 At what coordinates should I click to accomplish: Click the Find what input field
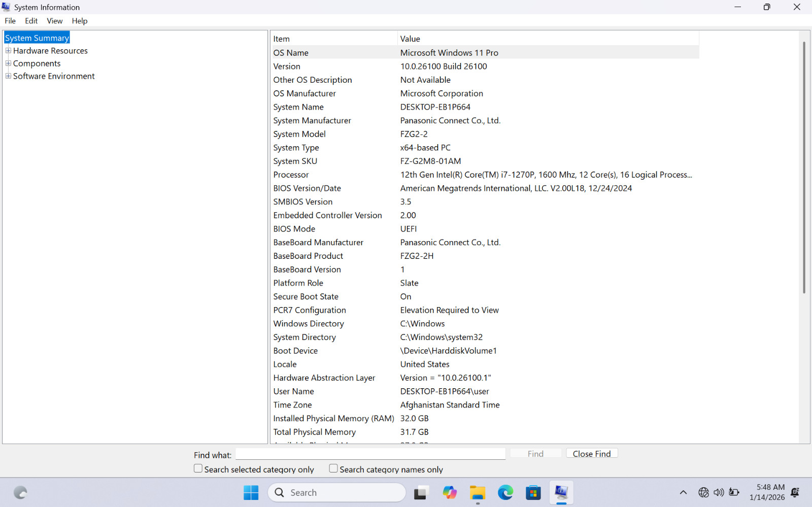pos(370,454)
